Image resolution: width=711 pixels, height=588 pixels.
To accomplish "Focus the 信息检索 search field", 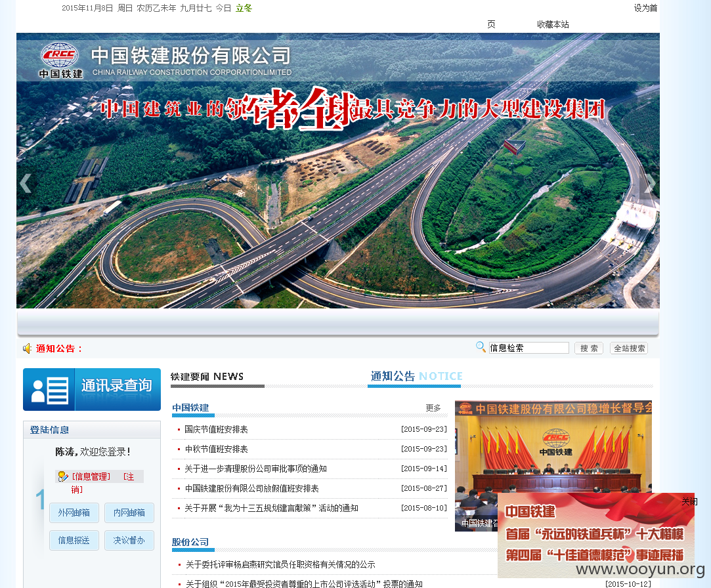I will tap(528, 348).
